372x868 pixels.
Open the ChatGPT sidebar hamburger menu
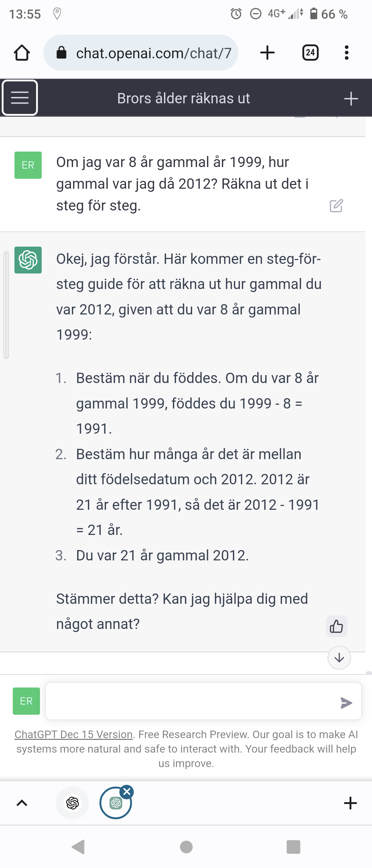click(20, 98)
